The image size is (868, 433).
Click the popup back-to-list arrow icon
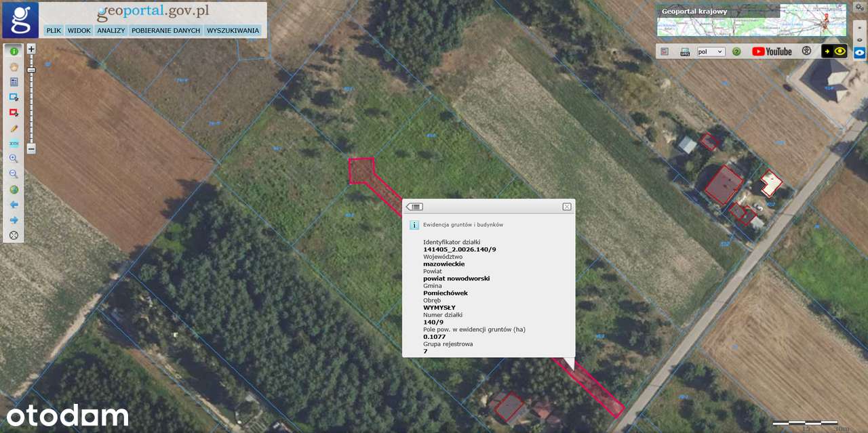(415, 207)
